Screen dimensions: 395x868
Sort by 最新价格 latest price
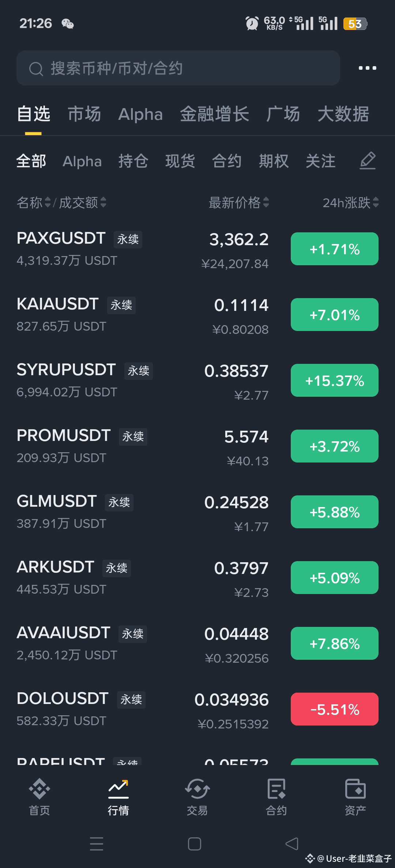coord(239,202)
